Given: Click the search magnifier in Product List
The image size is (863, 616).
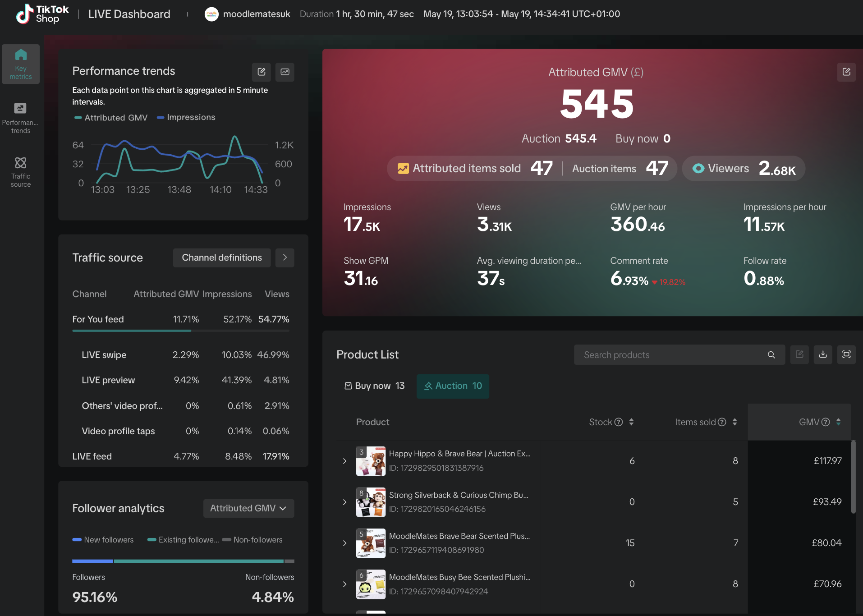Looking at the screenshot, I should point(771,355).
